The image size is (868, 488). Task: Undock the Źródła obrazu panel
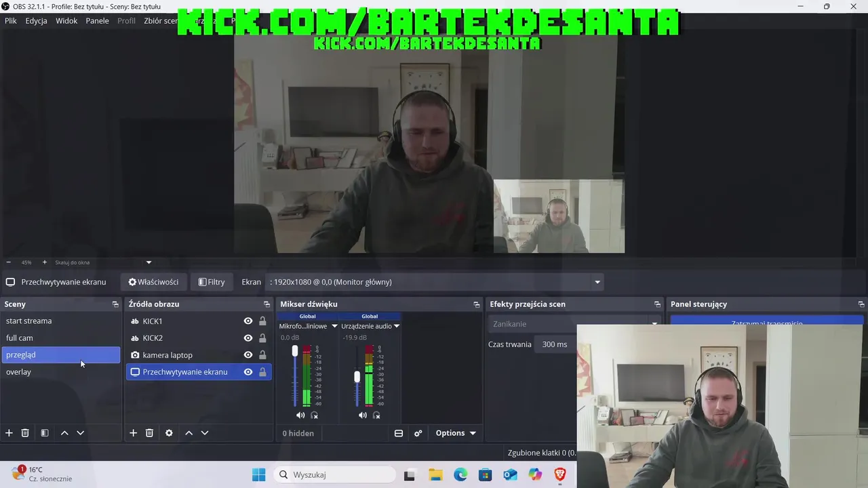(267, 304)
